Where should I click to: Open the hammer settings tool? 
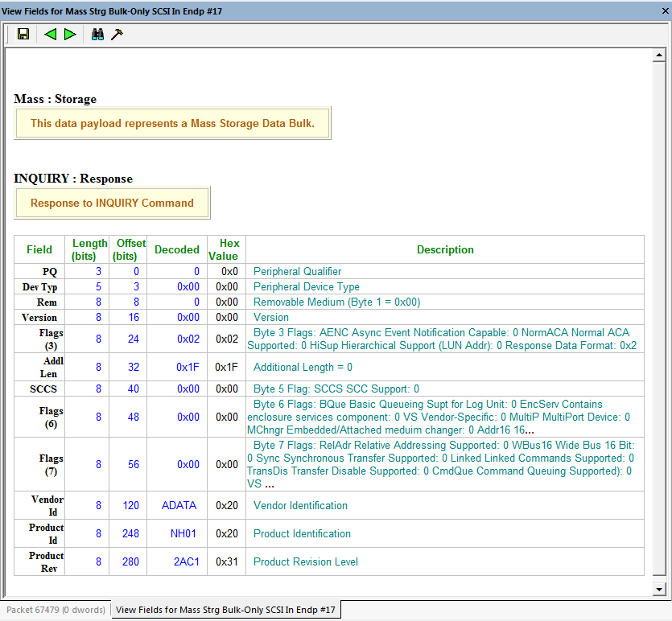[x=117, y=34]
